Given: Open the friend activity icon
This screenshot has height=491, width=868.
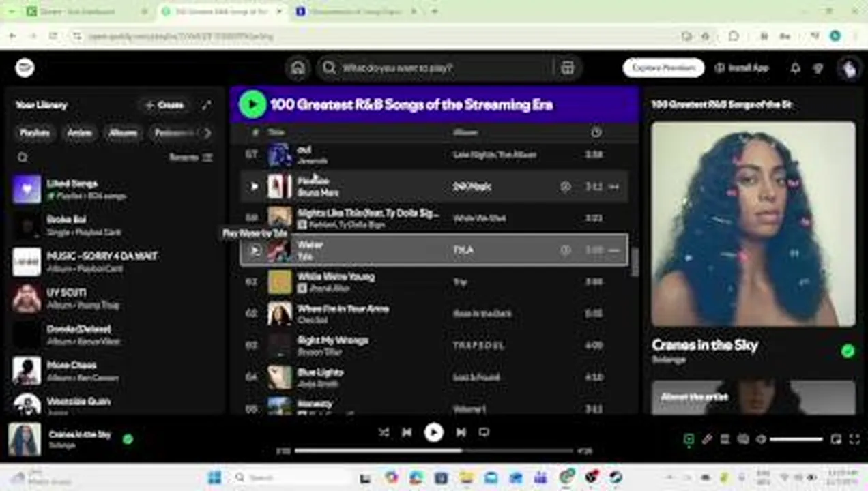Looking at the screenshot, I should click(x=819, y=68).
